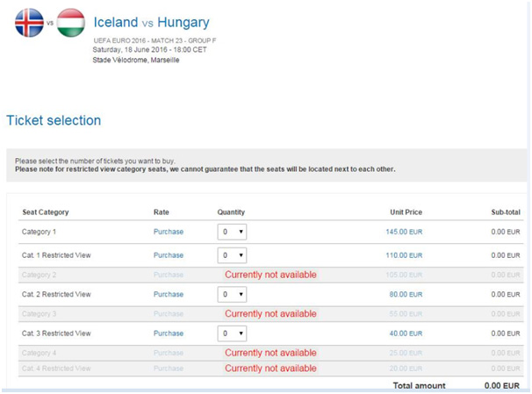Click the Total amount label
Screen dimensions: 532x394
pos(420,385)
